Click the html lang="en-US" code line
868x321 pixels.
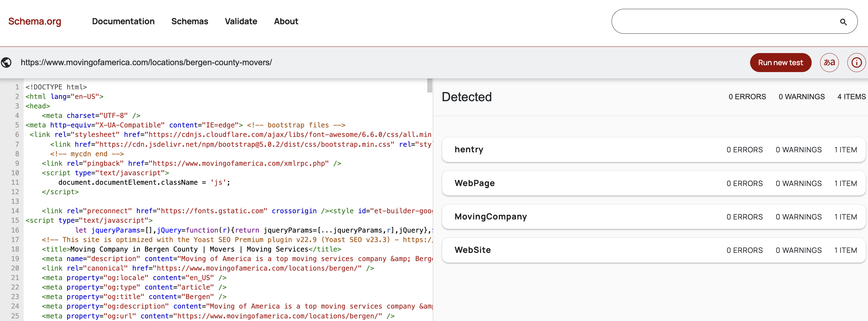point(64,97)
